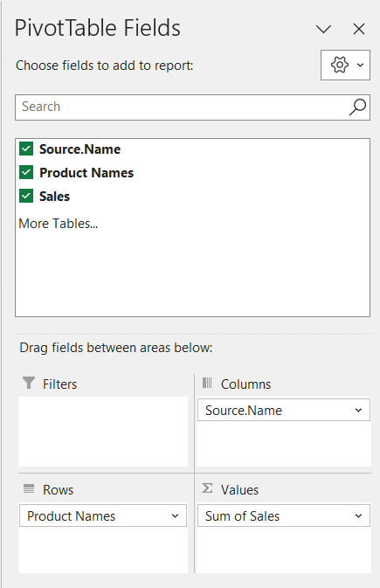Screen dimensions: 380x588
Task: Open the More Tables link
Action: [x=59, y=224]
